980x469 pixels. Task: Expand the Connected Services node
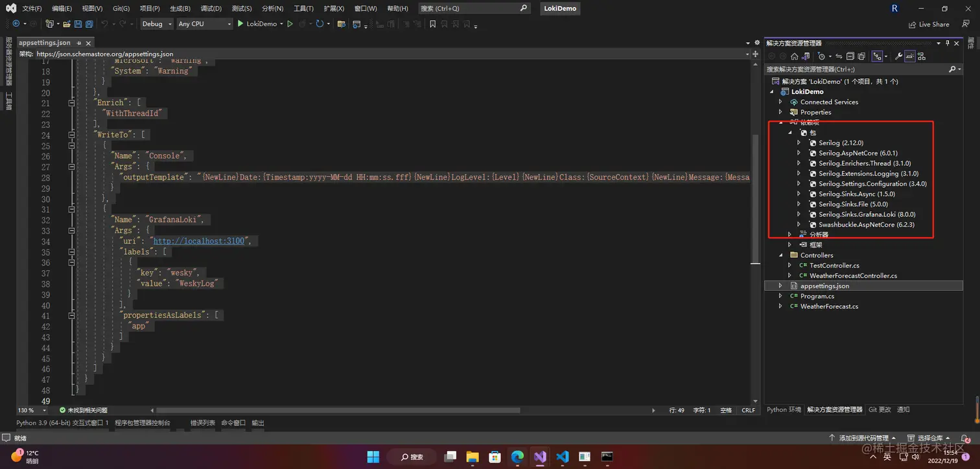780,102
